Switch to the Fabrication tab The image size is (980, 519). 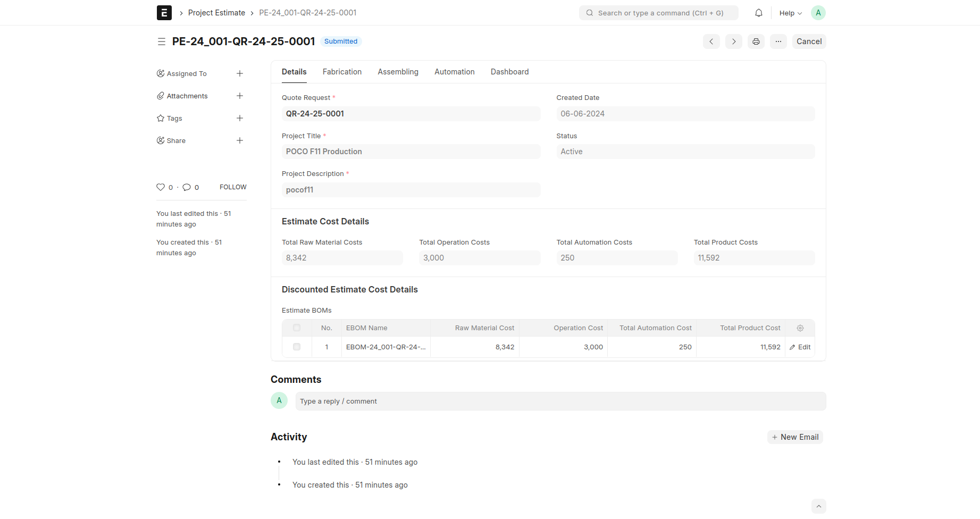(x=342, y=72)
